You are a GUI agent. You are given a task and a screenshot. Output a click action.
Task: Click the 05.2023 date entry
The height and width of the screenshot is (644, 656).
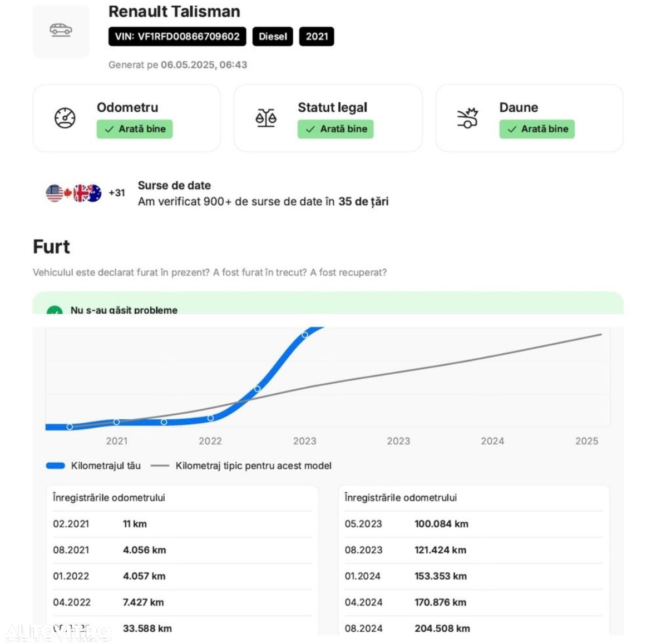[x=363, y=524]
